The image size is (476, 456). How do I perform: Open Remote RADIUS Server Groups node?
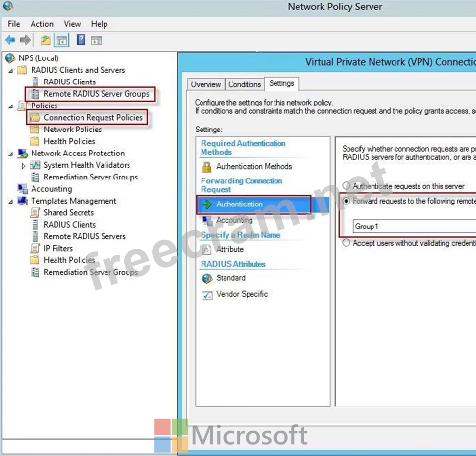pos(97,94)
